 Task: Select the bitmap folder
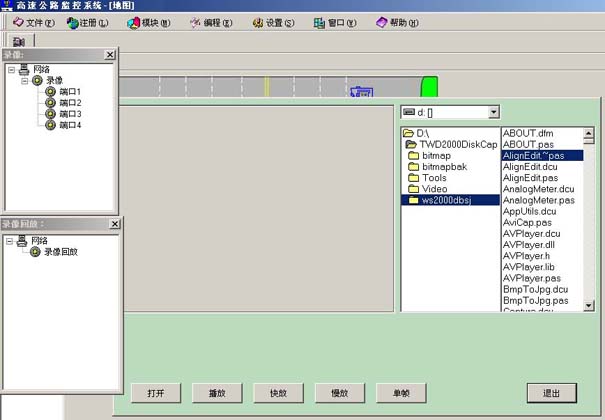tap(437, 155)
